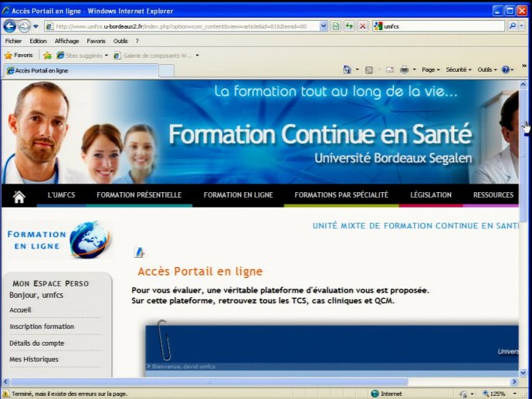
Task: Open the Favoris star button in favorites bar
Action: (x=19, y=56)
